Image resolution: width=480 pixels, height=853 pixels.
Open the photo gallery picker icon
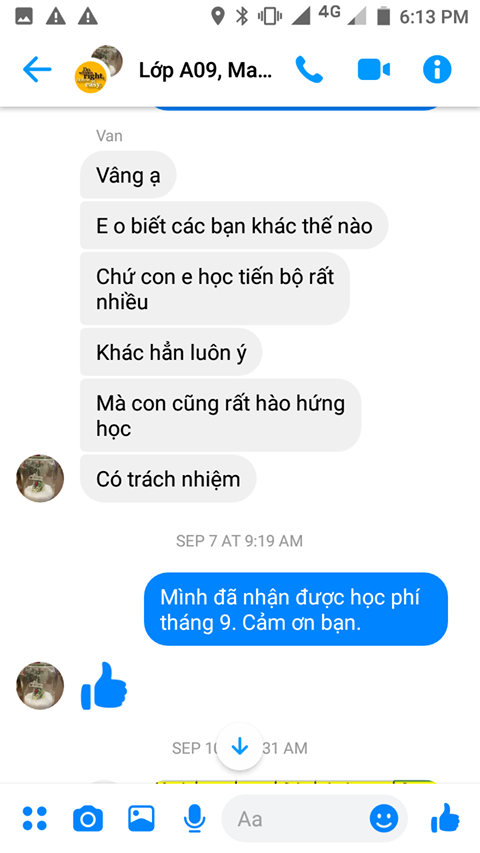pyautogui.click(x=141, y=818)
